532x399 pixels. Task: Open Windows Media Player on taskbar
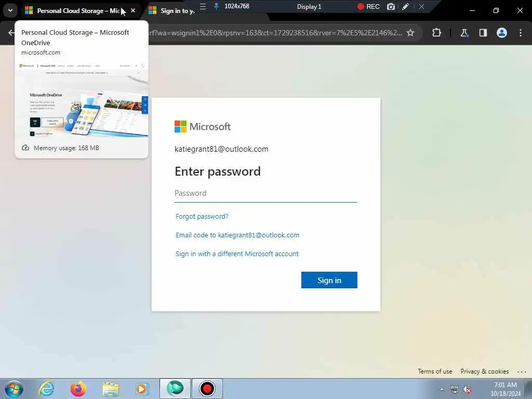pos(141,389)
